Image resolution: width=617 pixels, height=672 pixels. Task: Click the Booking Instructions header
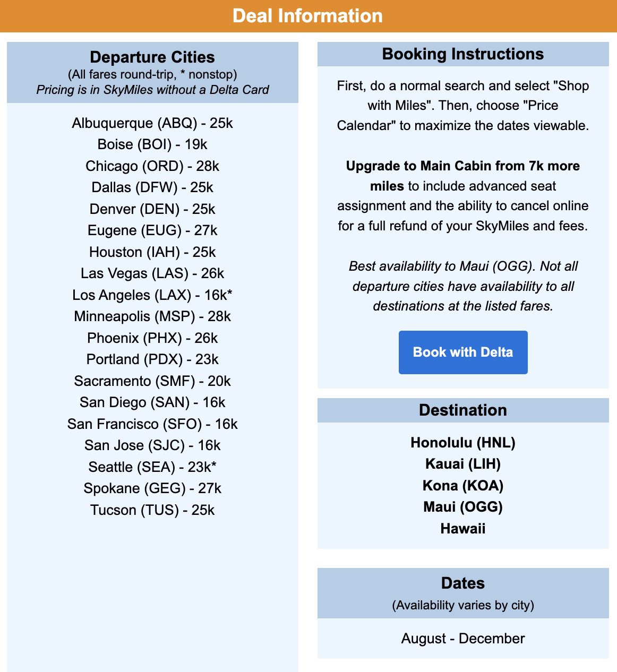(x=462, y=54)
